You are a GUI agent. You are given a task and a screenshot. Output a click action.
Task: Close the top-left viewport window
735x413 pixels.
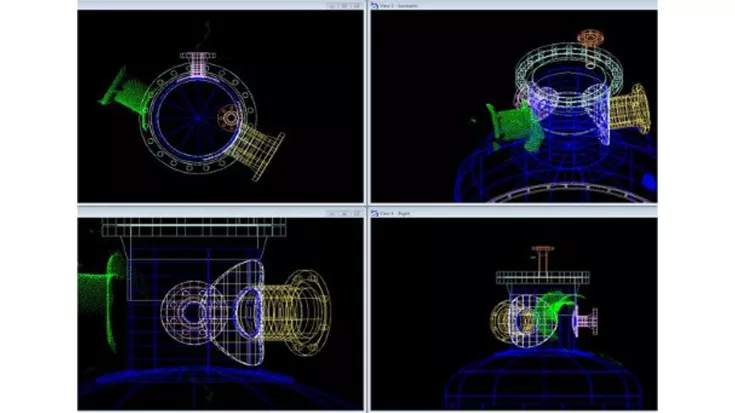(x=354, y=5)
